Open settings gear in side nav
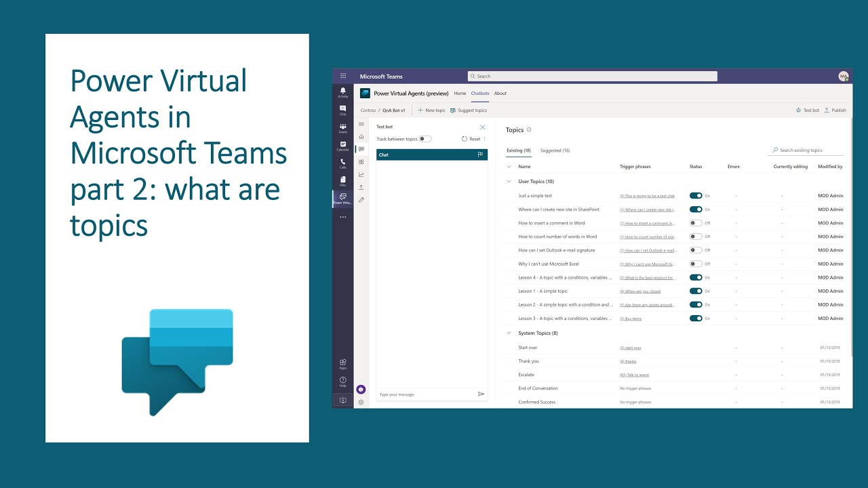Screen dimensions: 868x488 coord(361,402)
